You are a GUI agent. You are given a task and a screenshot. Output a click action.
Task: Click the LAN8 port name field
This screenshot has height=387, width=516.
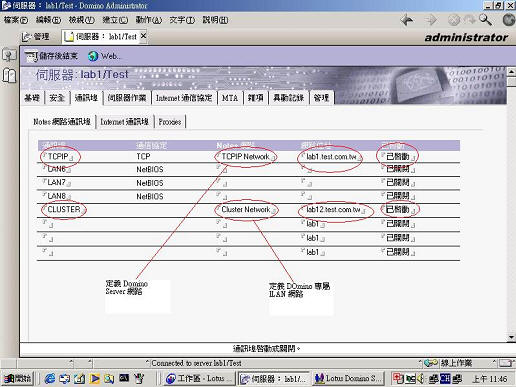[57, 196]
